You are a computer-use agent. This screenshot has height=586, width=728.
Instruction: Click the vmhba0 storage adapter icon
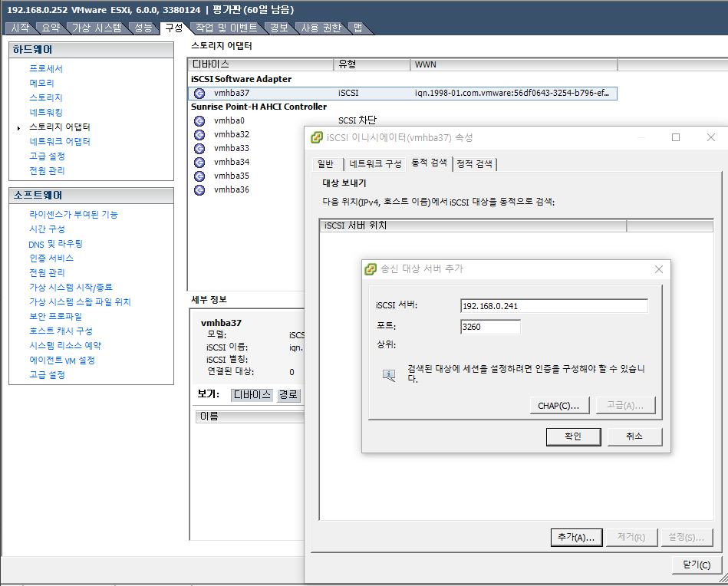click(199, 120)
